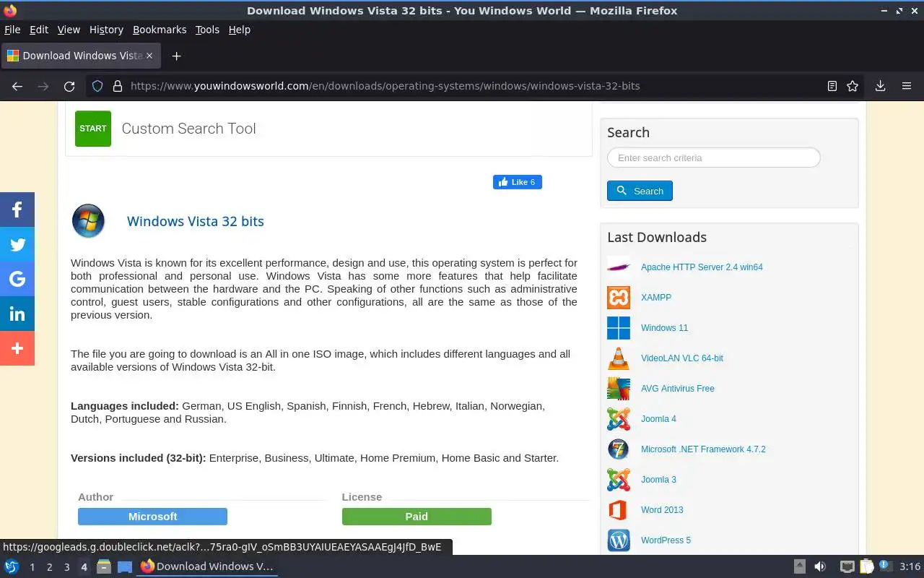The width and height of the screenshot is (924, 578).
Task: View site security padlock information
Action: click(118, 86)
